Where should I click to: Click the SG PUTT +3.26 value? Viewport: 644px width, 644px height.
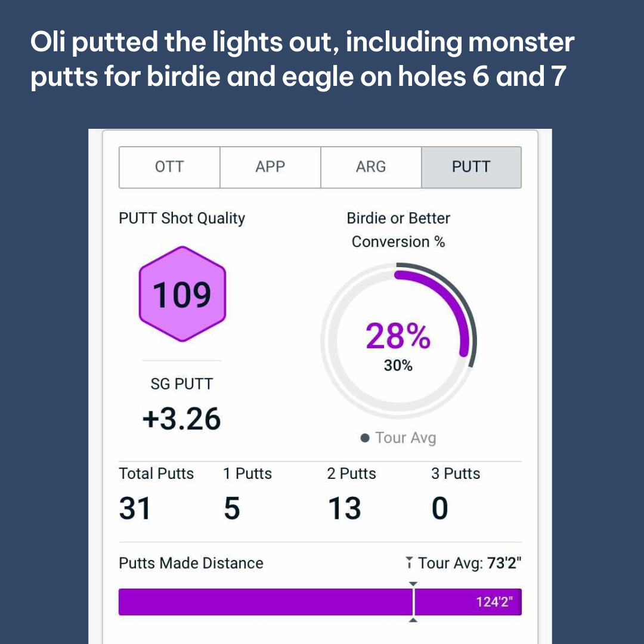[x=181, y=419]
